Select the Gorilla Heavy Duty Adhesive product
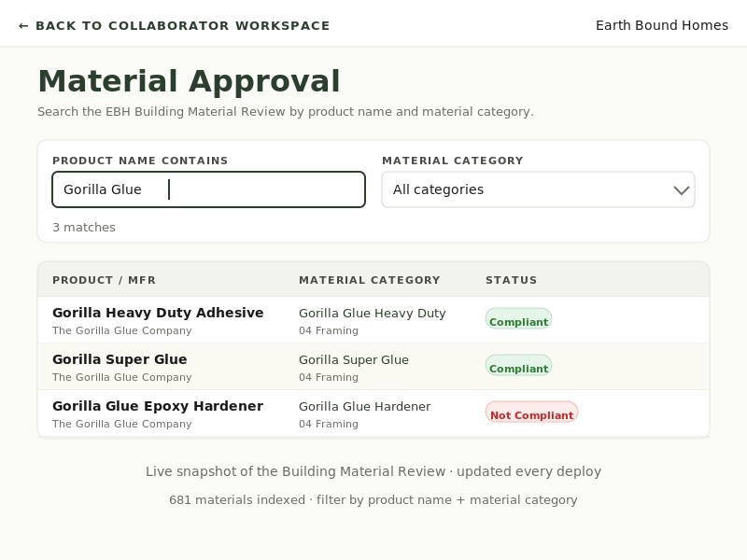Viewport: 747px width, 560px height. pyautogui.click(x=158, y=313)
